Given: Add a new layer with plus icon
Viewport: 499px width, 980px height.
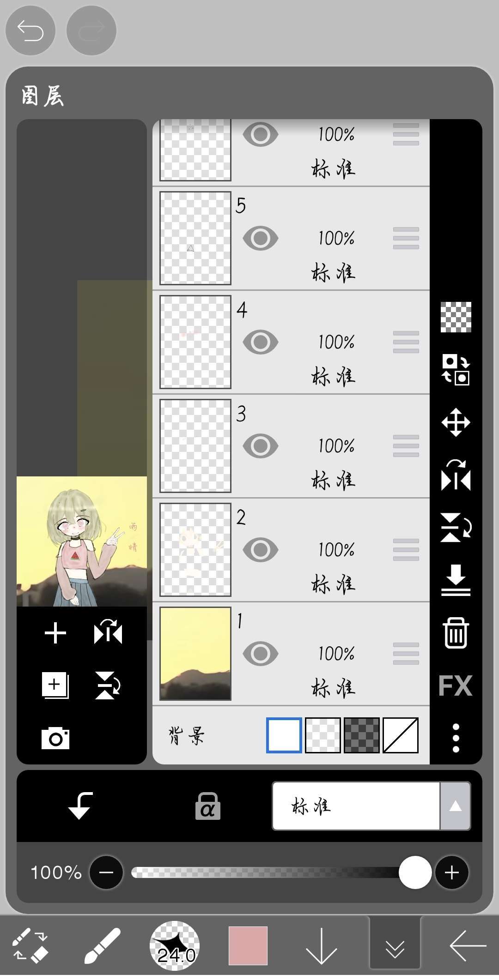Looking at the screenshot, I should (55, 633).
